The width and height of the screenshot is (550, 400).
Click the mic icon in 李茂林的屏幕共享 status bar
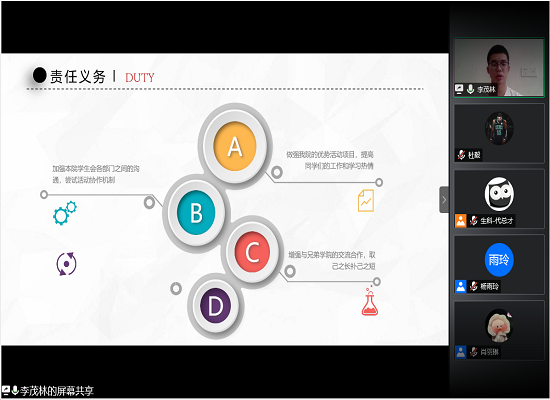coord(15,390)
